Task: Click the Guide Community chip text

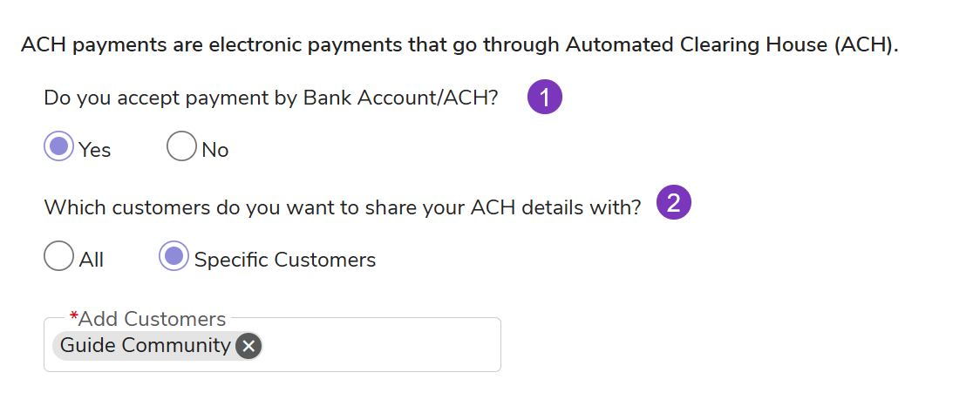Action: (x=145, y=346)
